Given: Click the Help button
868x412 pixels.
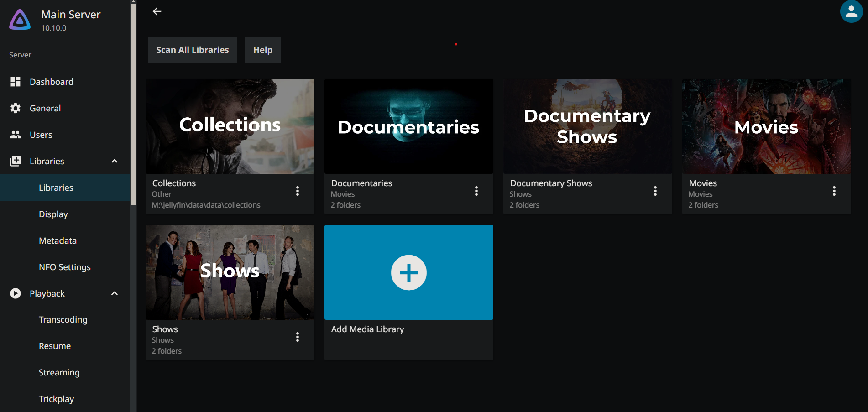Looking at the screenshot, I should (262, 50).
